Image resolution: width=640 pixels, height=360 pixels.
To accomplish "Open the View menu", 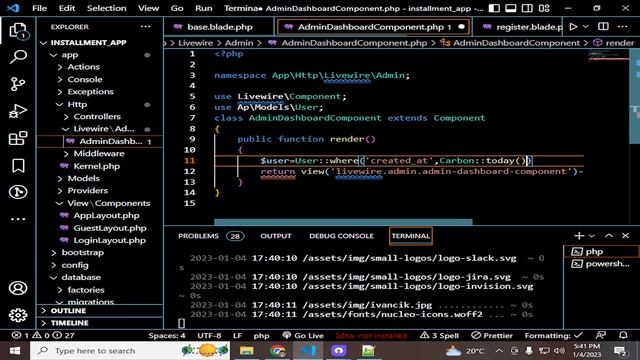I will tap(148, 8).
